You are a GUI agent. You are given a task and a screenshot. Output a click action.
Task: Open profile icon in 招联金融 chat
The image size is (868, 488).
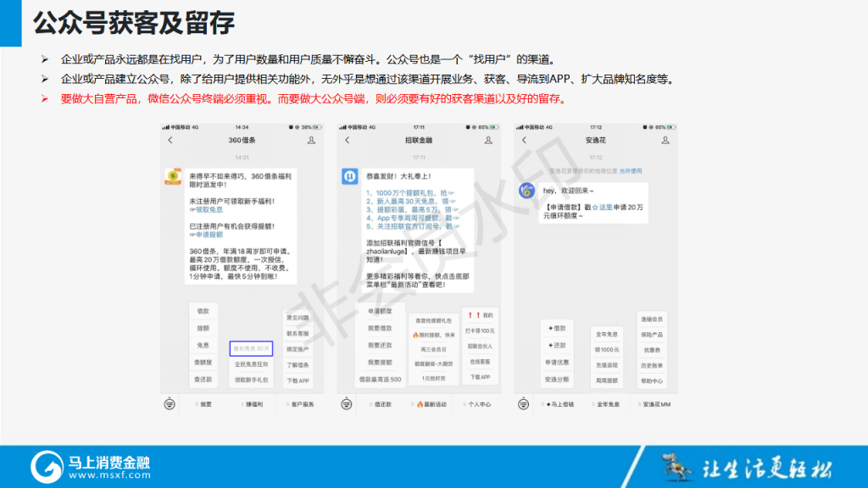[488, 141]
